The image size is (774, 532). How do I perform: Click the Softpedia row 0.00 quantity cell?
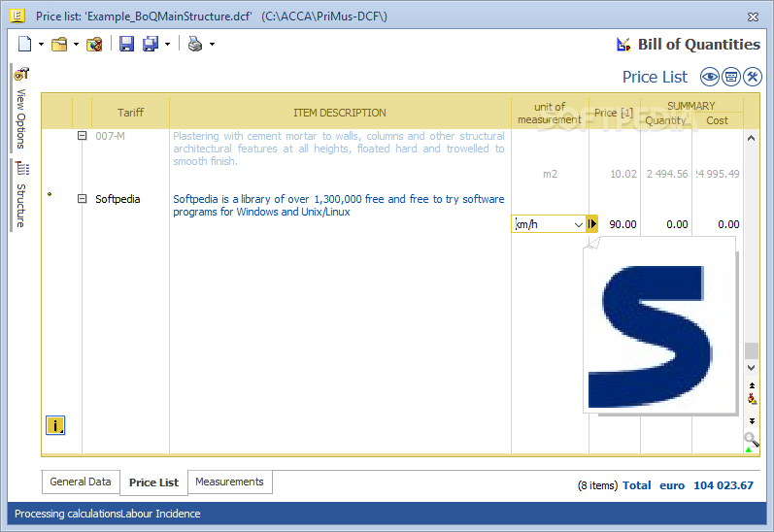pyautogui.click(x=677, y=224)
